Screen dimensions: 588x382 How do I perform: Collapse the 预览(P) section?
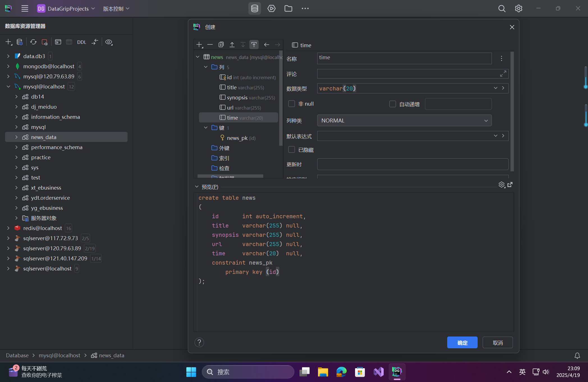[196, 187]
